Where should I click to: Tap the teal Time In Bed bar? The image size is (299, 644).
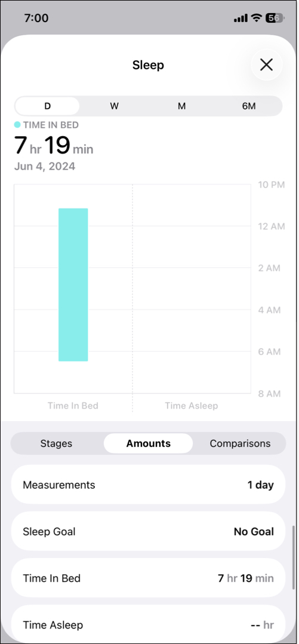(73, 284)
